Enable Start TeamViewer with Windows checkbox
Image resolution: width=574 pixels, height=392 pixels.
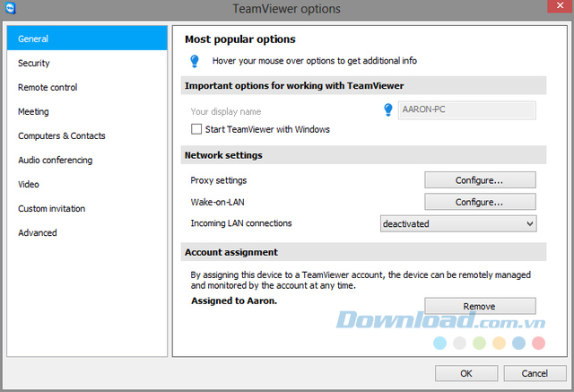pos(196,129)
